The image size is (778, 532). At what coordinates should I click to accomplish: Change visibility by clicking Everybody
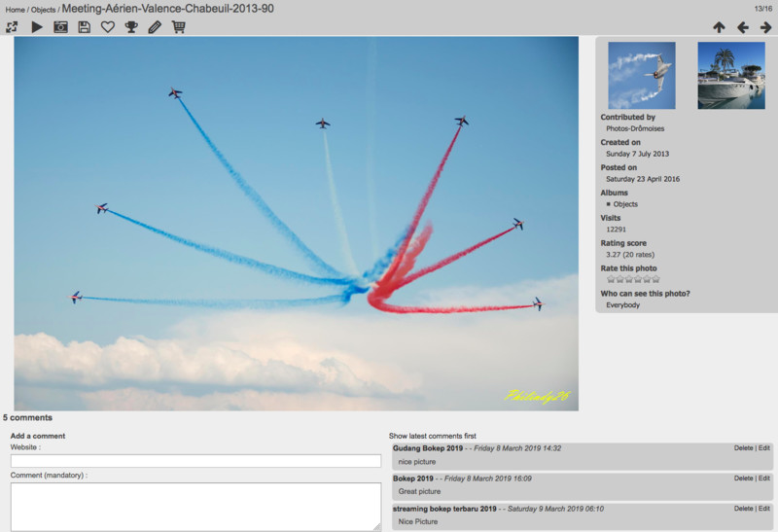tap(622, 305)
